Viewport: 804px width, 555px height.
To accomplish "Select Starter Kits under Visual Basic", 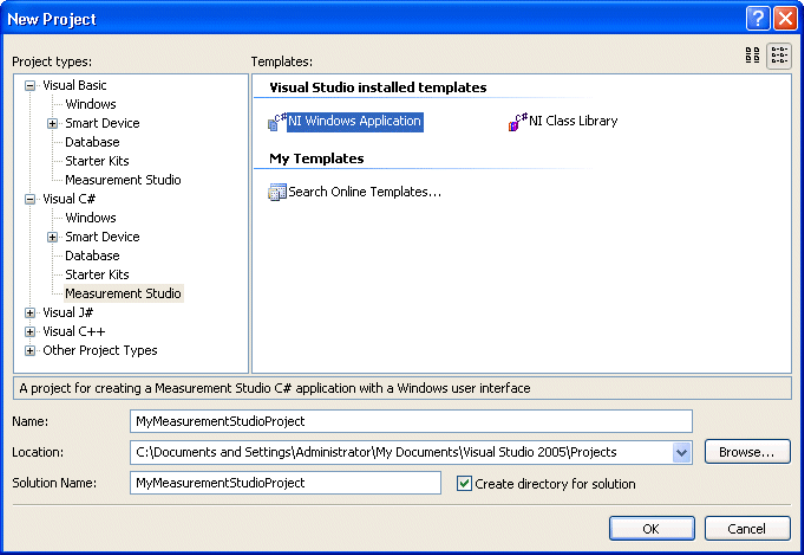I will point(97,161).
